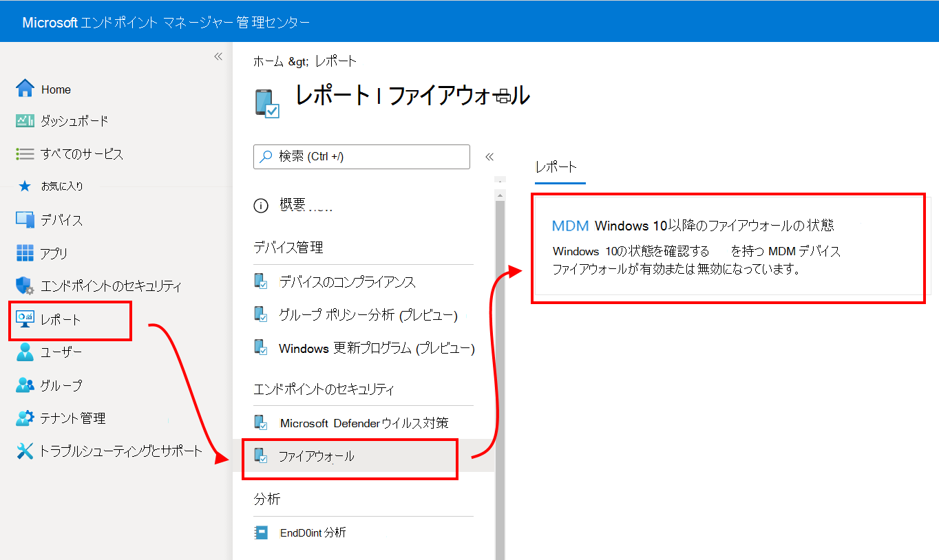The image size is (939, 560).
Task: Click the 分析 section heading
Action: pyautogui.click(x=266, y=499)
